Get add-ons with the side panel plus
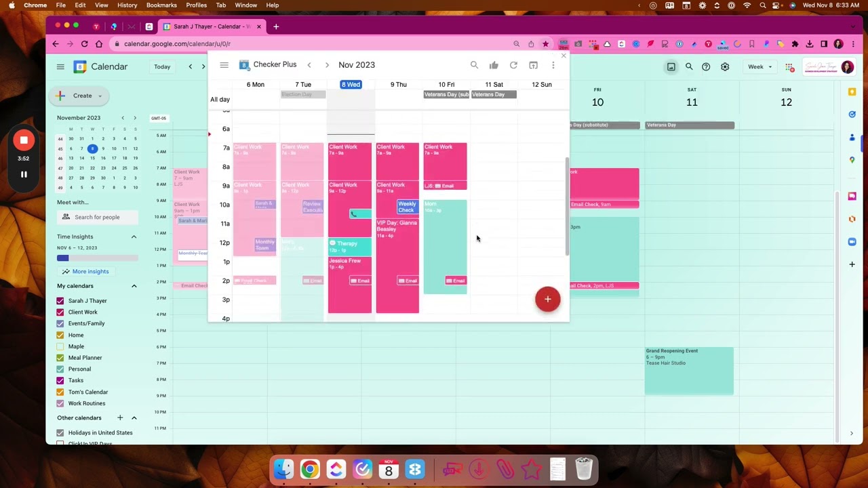The height and width of the screenshot is (488, 868). tap(852, 264)
